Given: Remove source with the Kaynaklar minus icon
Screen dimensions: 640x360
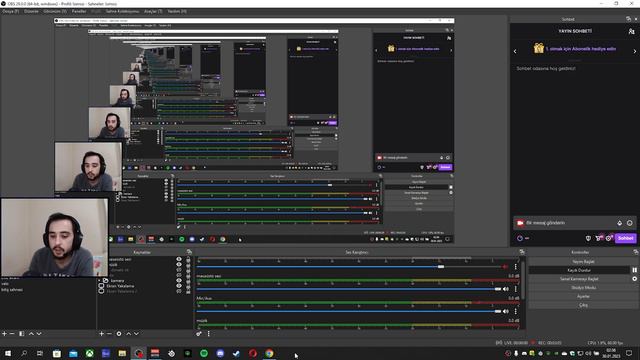Looking at the screenshot, I should click(109, 333).
